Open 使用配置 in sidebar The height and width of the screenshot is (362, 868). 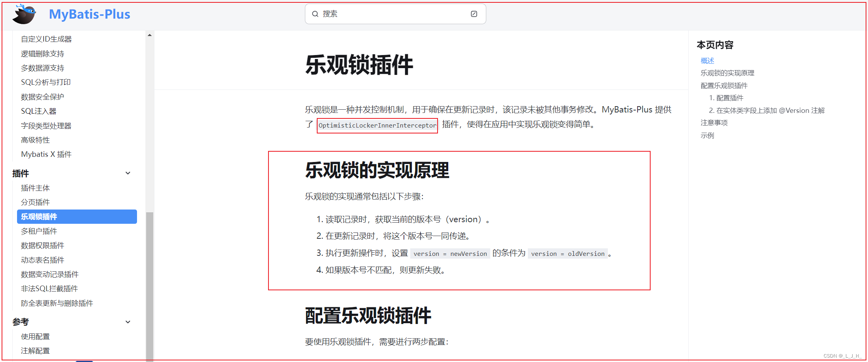coord(35,337)
